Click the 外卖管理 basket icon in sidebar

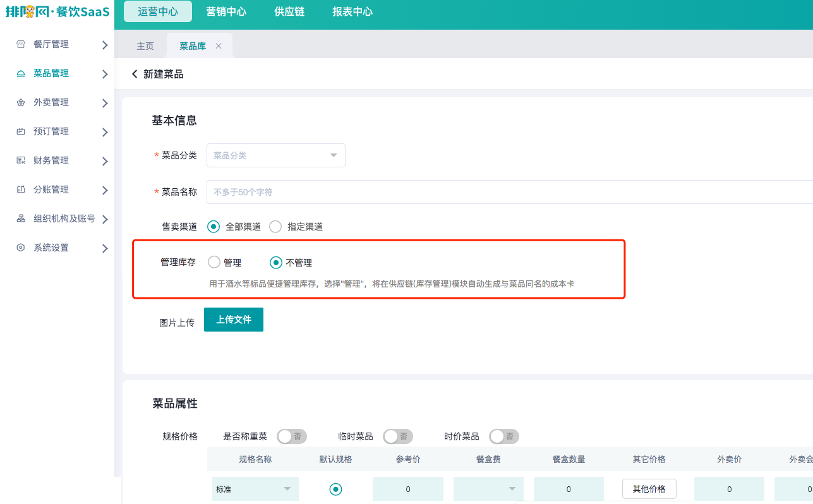click(21, 102)
